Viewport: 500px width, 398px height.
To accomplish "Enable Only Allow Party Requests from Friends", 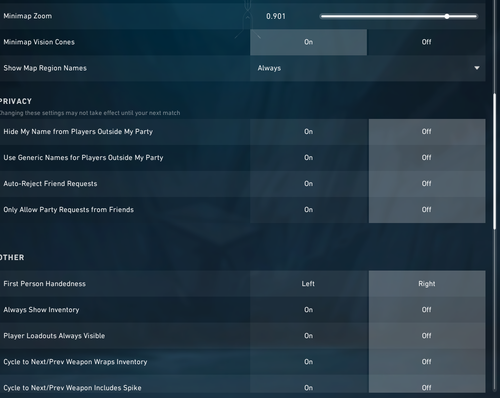I will pos(308,210).
